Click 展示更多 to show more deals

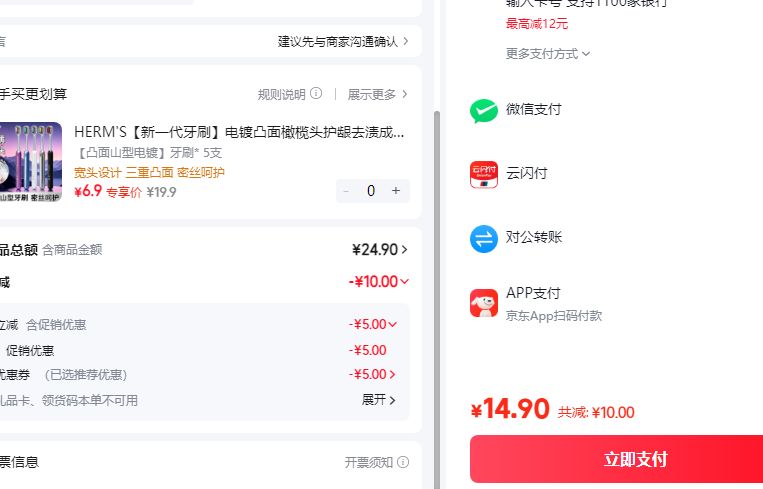click(378, 94)
